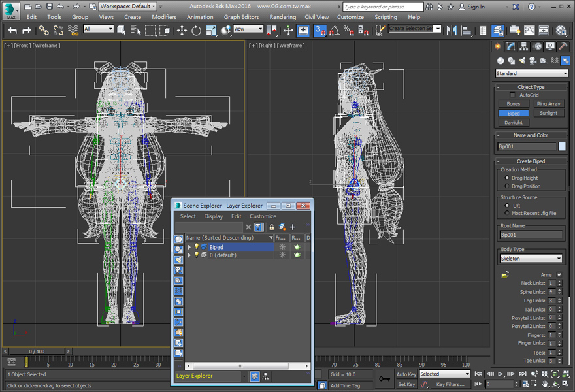
Task: Toggle the Percent Snap icon
Action: (x=349, y=31)
